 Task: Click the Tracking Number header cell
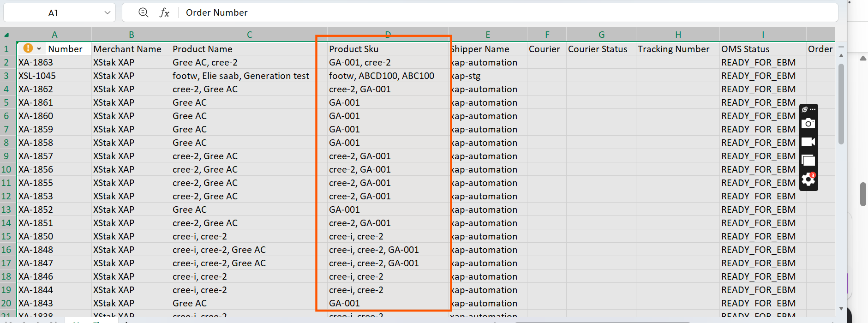point(678,49)
